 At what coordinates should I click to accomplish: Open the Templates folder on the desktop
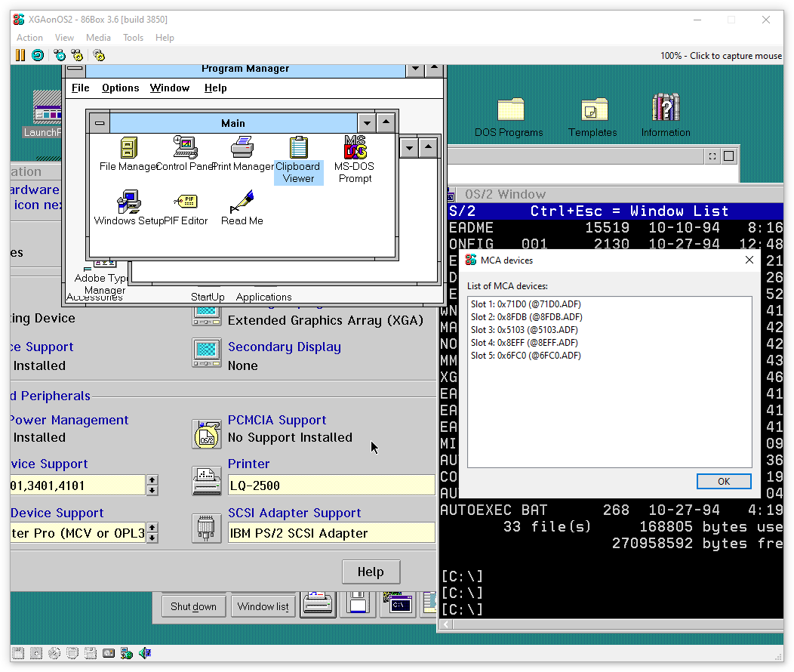[x=593, y=110]
